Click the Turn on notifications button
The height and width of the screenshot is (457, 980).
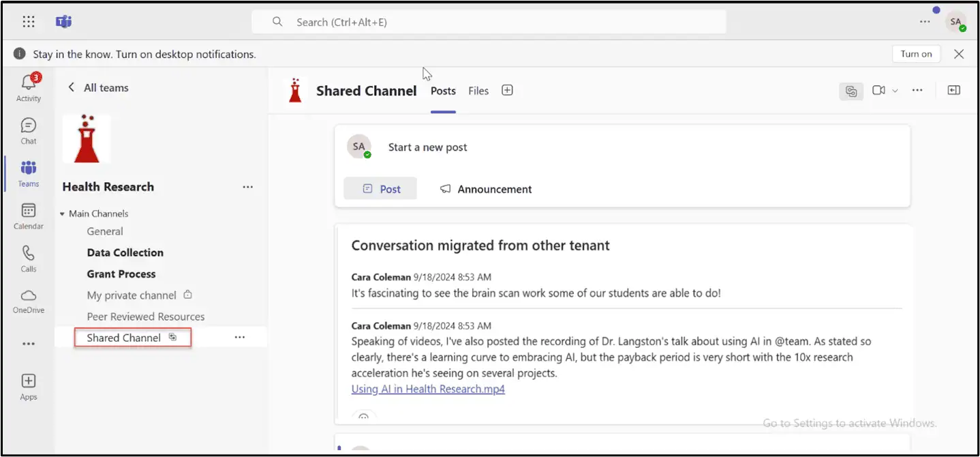click(x=915, y=53)
